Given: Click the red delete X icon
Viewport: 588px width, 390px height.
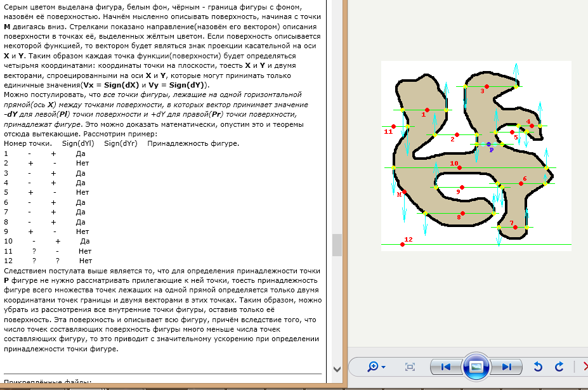Looking at the screenshot, I should click(584, 367).
